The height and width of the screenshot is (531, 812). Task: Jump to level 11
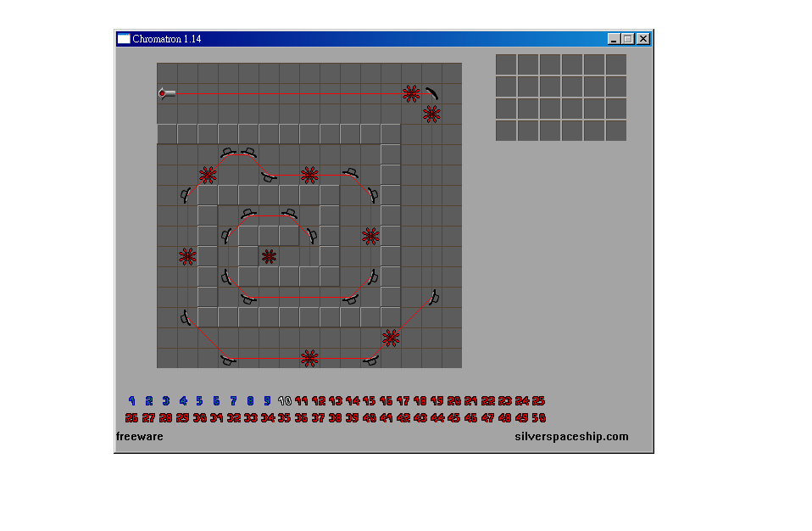(x=302, y=400)
